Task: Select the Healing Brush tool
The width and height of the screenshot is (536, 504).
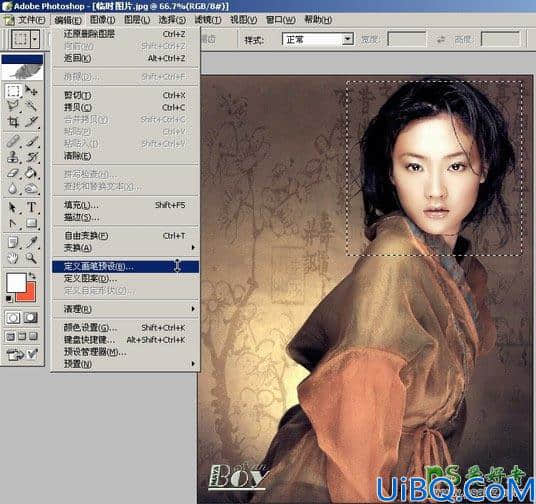Action: 13,141
